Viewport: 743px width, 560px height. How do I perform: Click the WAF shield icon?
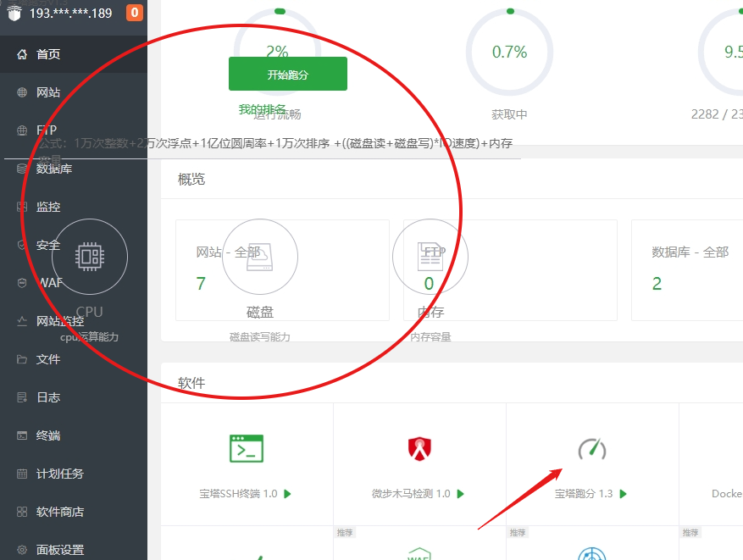pyautogui.click(x=22, y=283)
